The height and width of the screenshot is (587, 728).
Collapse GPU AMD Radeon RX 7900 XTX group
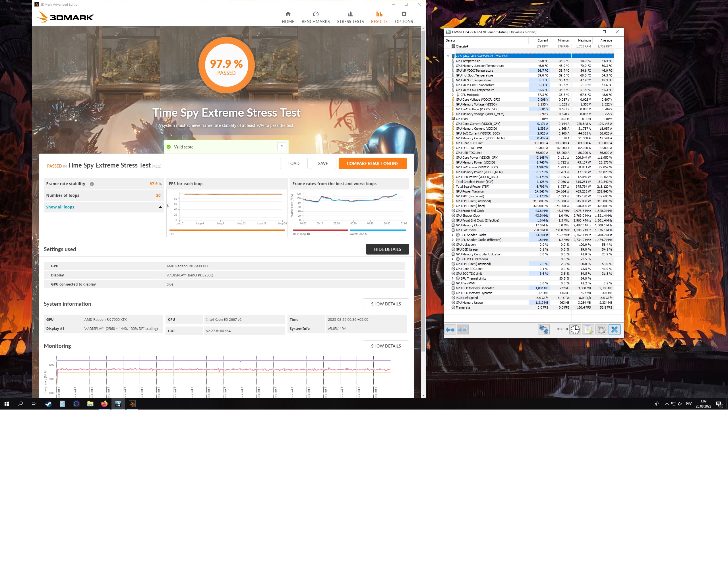[448, 56]
